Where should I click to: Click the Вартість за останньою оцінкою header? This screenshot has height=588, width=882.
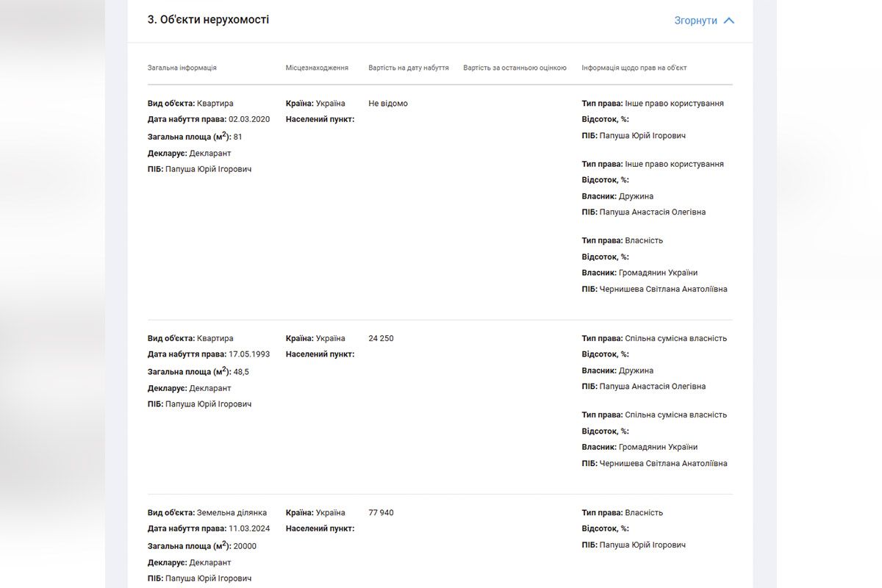pos(514,68)
